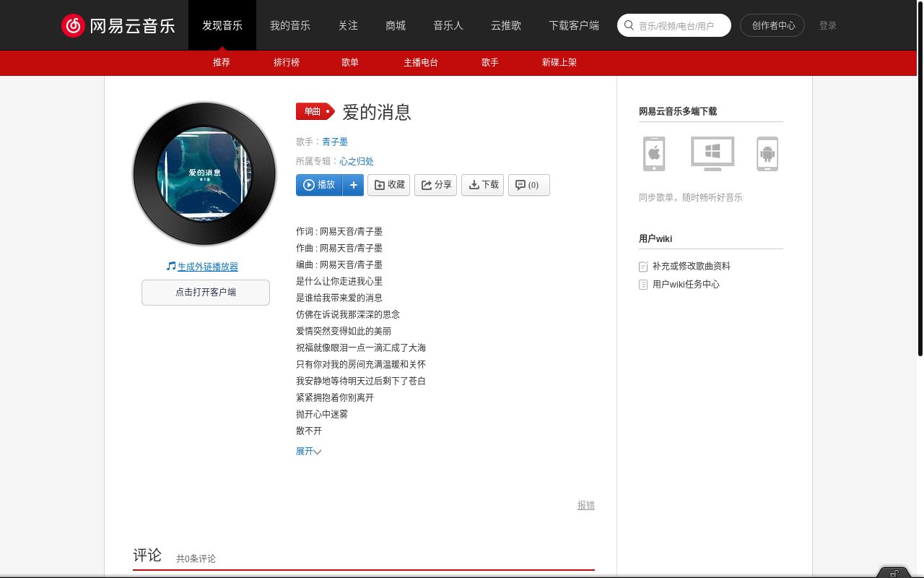This screenshot has height=578, width=924.
Task: Click the Windows PC download icon
Action: [712, 153]
